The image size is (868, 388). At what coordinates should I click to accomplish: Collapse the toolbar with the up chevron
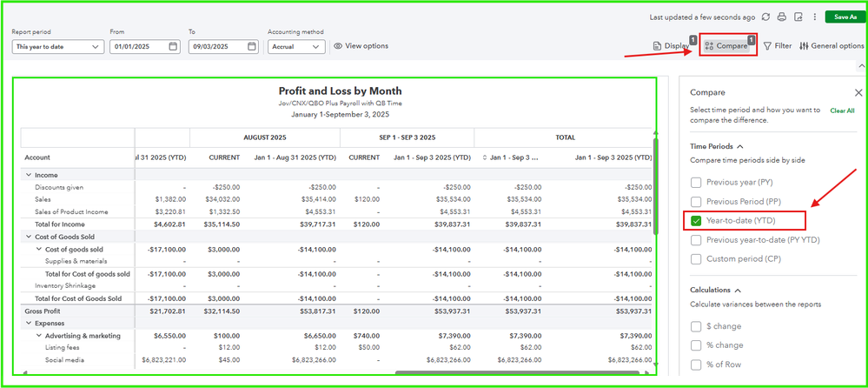(x=861, y=66)
